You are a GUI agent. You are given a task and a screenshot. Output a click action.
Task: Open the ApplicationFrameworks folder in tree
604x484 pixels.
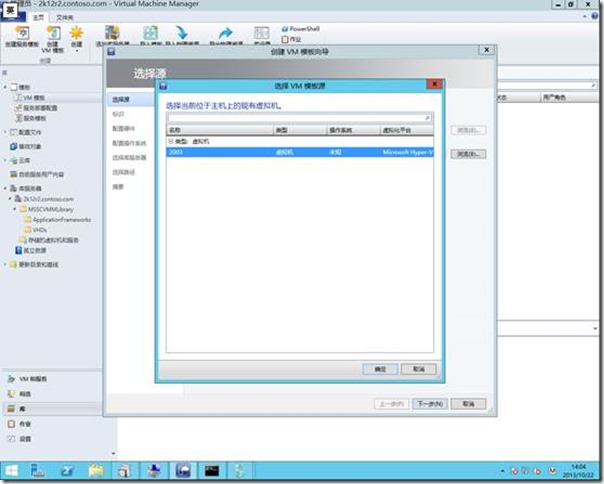62,220
